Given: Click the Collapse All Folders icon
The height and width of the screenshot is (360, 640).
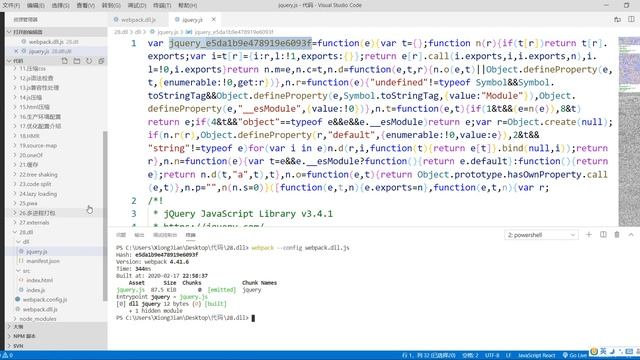Looking at the screenshot, I should click(101, 61).
